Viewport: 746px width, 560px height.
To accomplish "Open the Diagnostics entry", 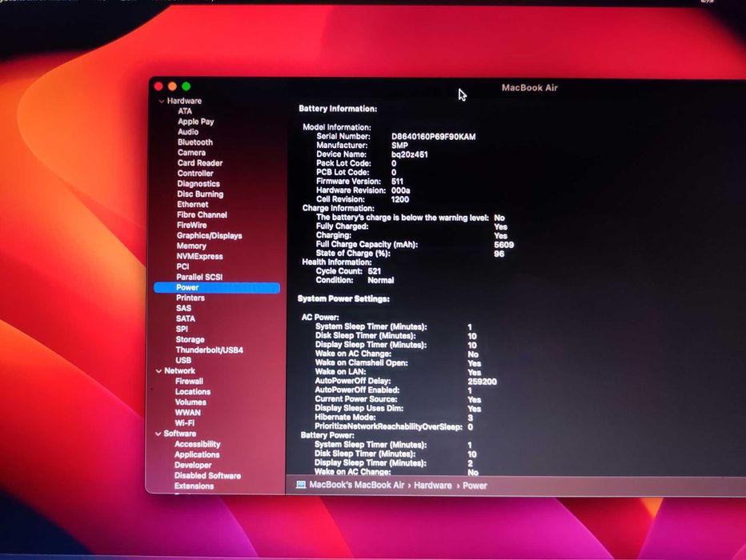I will pos(199,184).
